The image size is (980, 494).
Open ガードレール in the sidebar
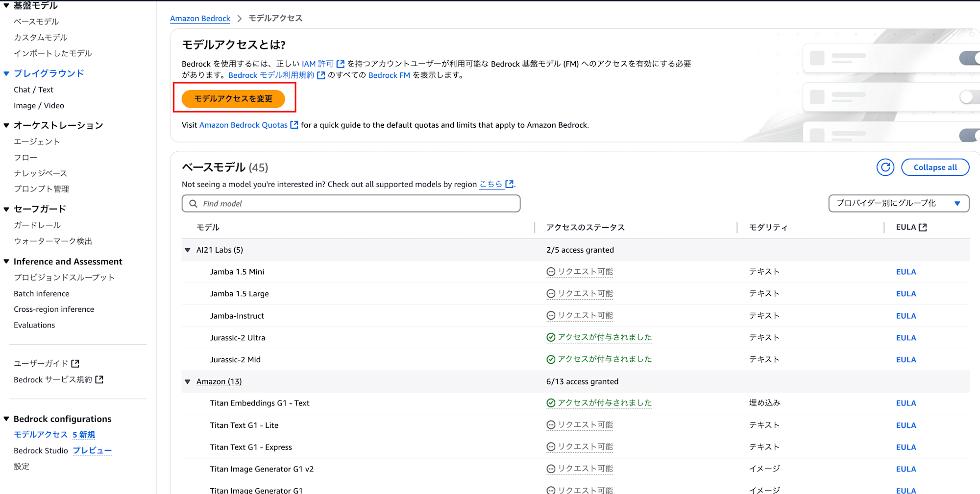[x=37, y=225]
